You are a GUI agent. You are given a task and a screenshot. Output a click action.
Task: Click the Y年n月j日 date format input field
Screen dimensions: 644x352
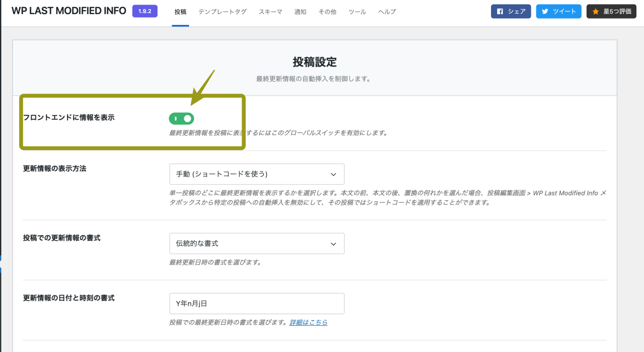tap(257, 303)
